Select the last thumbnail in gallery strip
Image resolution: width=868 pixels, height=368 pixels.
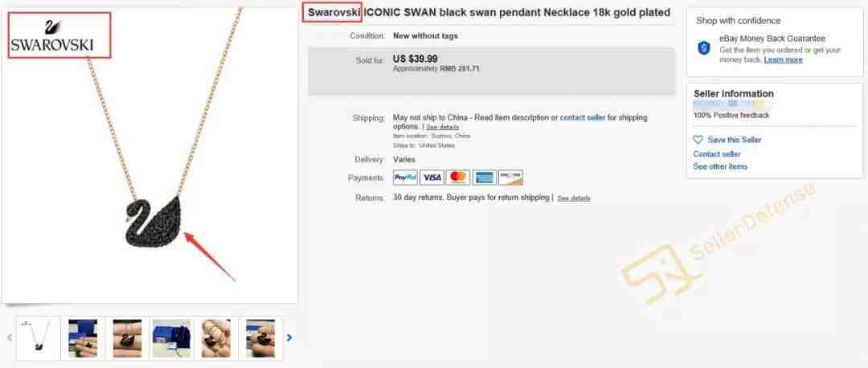click(260, 338)
